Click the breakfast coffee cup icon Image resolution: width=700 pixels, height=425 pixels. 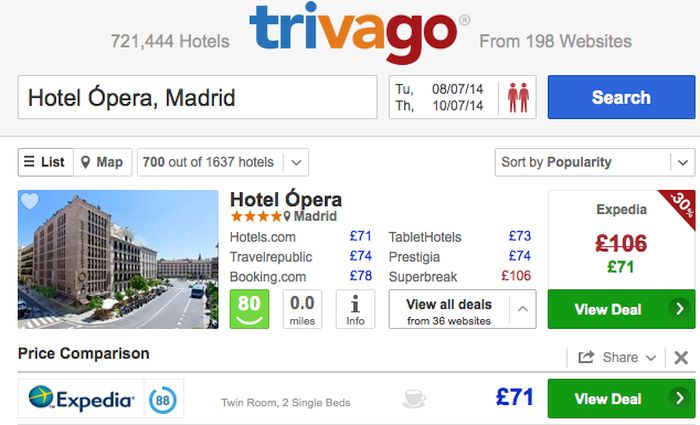coord(413,399)
